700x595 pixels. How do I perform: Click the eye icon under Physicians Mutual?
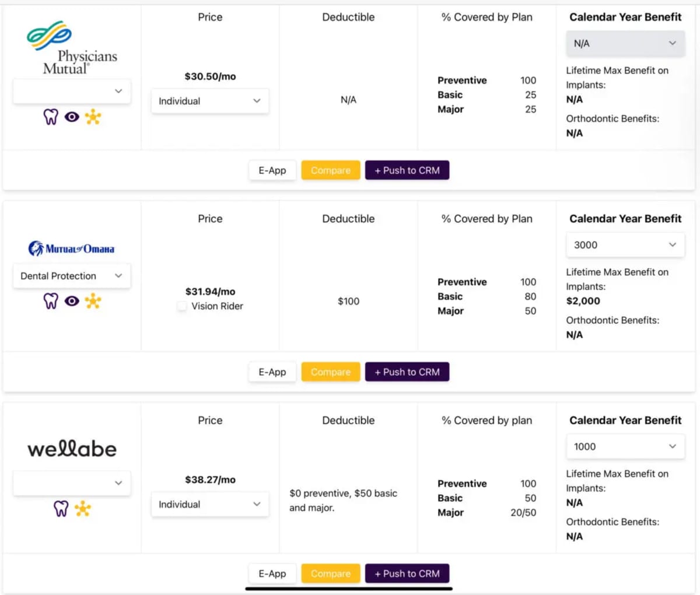pos(72,117)
